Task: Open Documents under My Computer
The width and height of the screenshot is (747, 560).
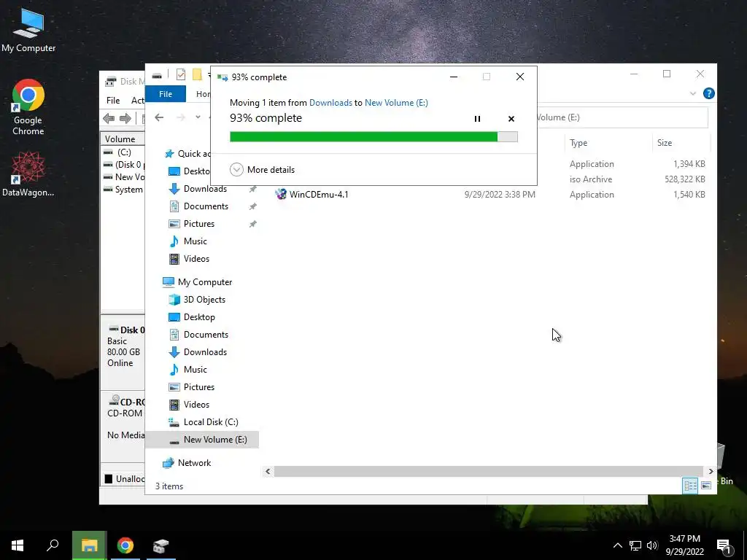Action: [206, 335]
